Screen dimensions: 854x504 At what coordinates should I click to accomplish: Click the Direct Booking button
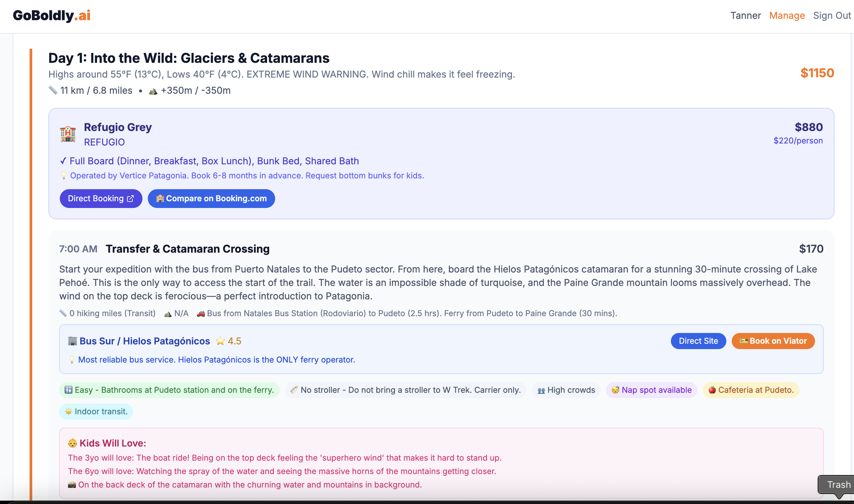click(101, 198)
